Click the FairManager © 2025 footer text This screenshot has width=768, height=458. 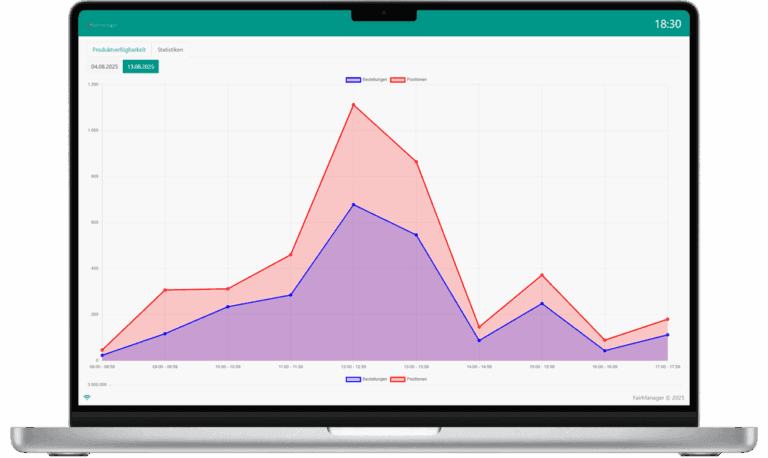(656, 397)
